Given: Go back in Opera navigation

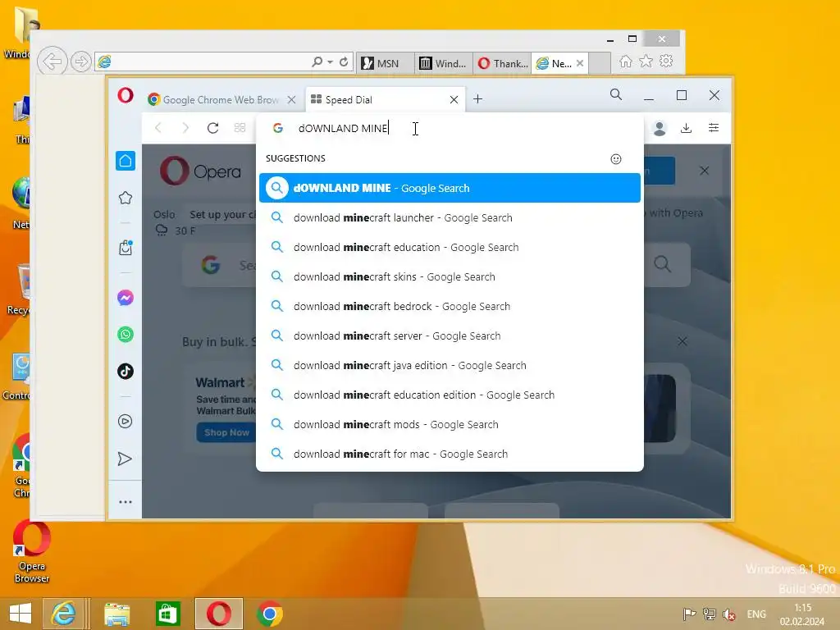Looking at the screenshot, I should coord(158,127).
